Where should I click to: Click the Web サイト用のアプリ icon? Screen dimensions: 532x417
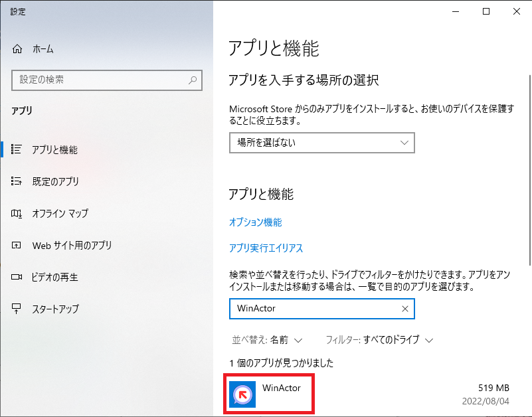pyautogui.click(x=17, y=245)
